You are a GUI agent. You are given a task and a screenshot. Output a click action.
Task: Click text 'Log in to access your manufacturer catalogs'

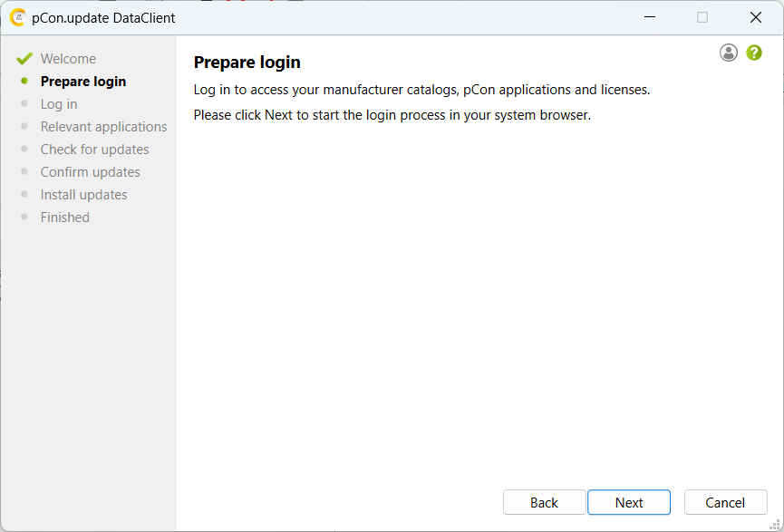click(x=325, y=90)
